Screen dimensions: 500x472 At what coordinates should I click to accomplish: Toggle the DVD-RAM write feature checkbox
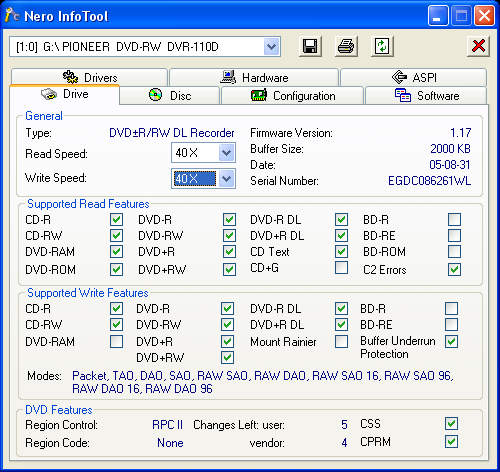point(116,341)
